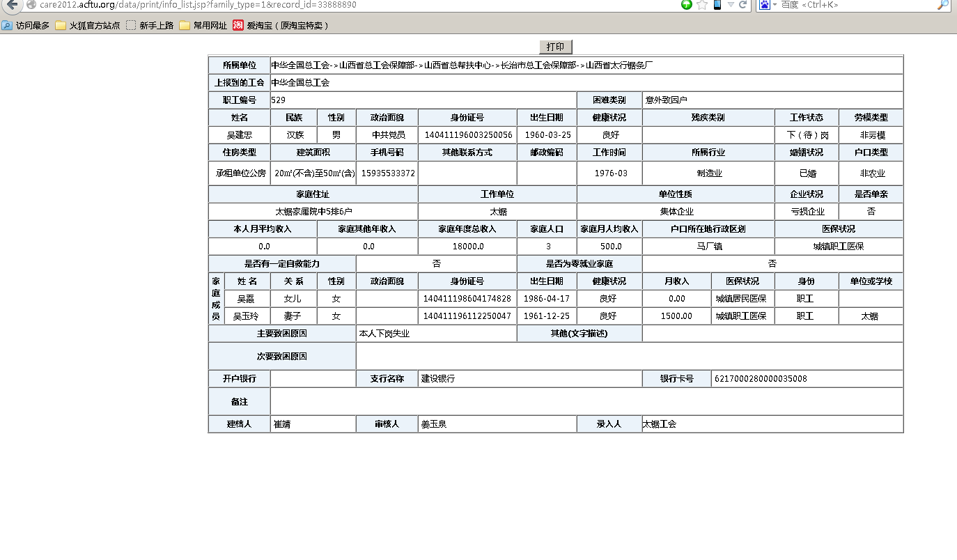Open the 新手上路 bookmark
This screenshot has height=560, width=957.
point(150,25)
